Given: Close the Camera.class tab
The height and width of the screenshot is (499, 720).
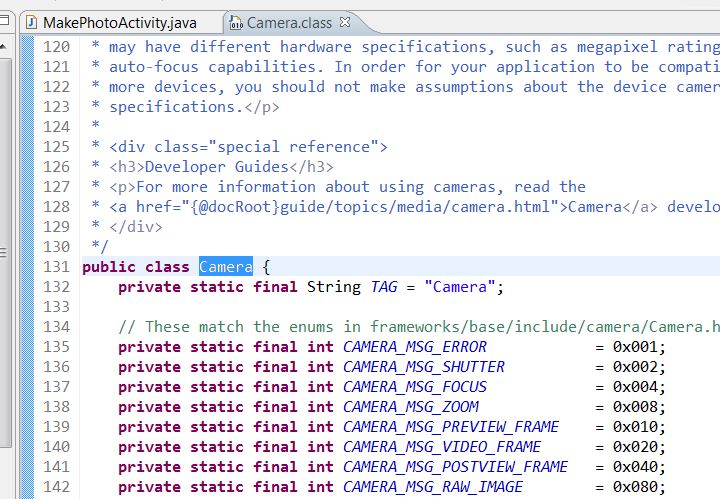Looking at the screenshot, I should click(345, 22).
